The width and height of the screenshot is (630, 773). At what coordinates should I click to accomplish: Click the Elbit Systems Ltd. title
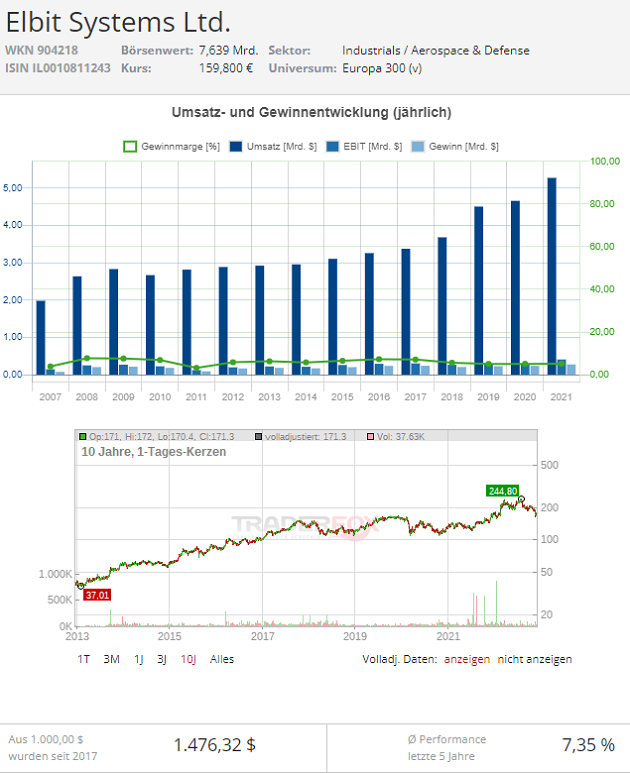point(118,23)
